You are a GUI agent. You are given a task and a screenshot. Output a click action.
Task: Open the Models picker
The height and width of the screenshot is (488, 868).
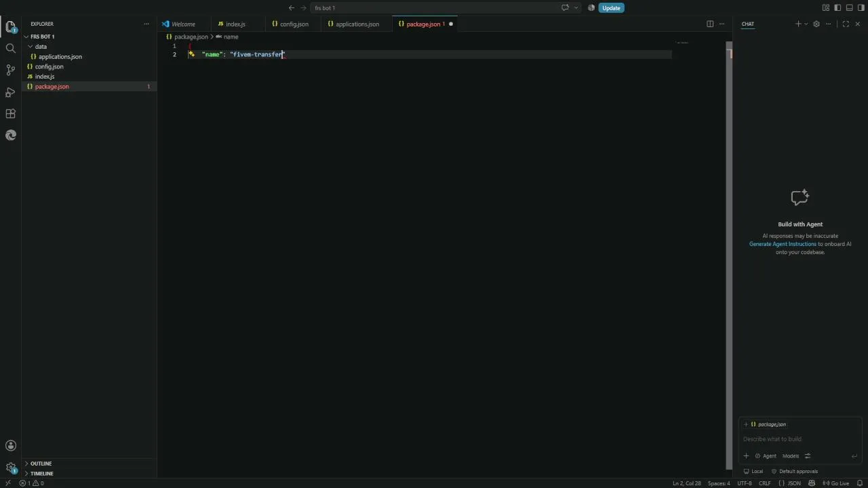[791, 456]
